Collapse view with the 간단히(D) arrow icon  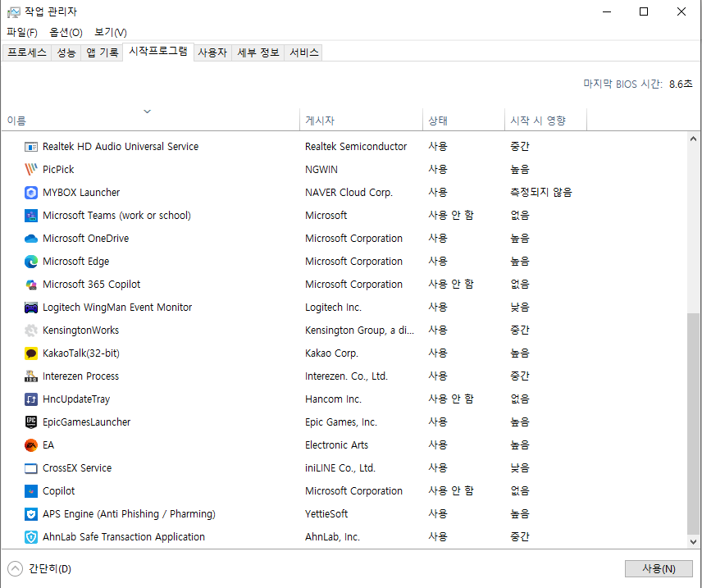pyautogui.click(x=15, y=569)
